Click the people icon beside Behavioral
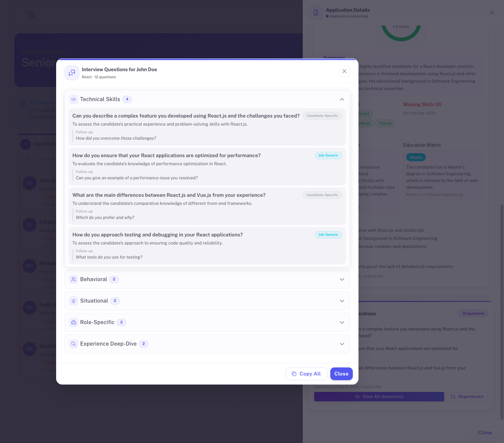504x443 pixels. pos(74,279)
